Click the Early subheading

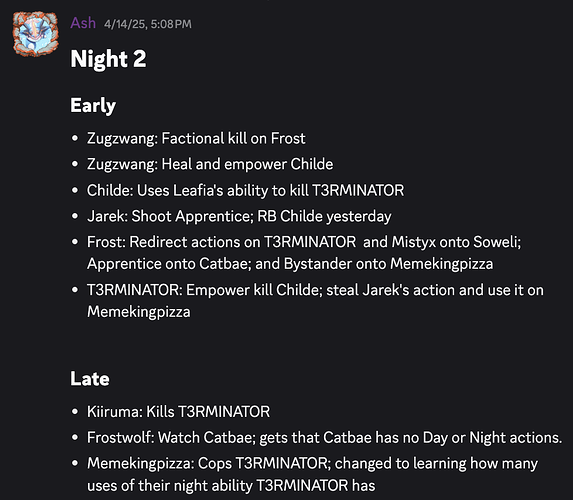93,106
